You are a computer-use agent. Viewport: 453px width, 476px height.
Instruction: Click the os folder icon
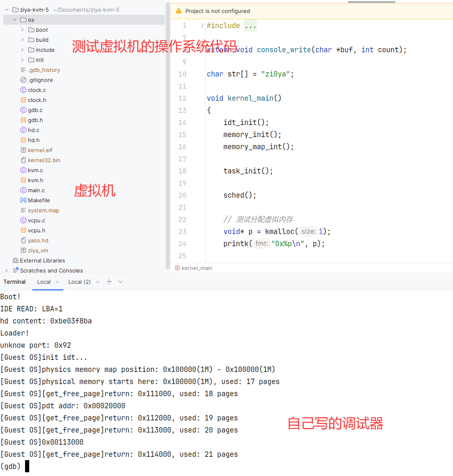23,20
